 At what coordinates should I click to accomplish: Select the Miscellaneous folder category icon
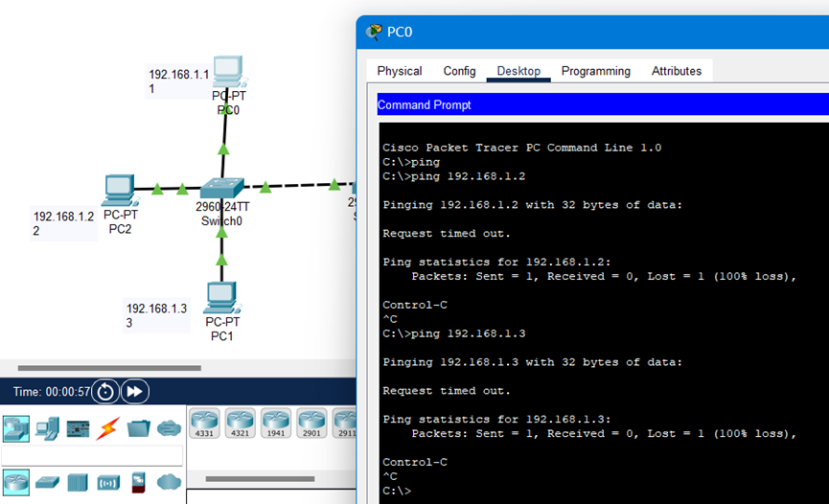click(x=139, y=428)
